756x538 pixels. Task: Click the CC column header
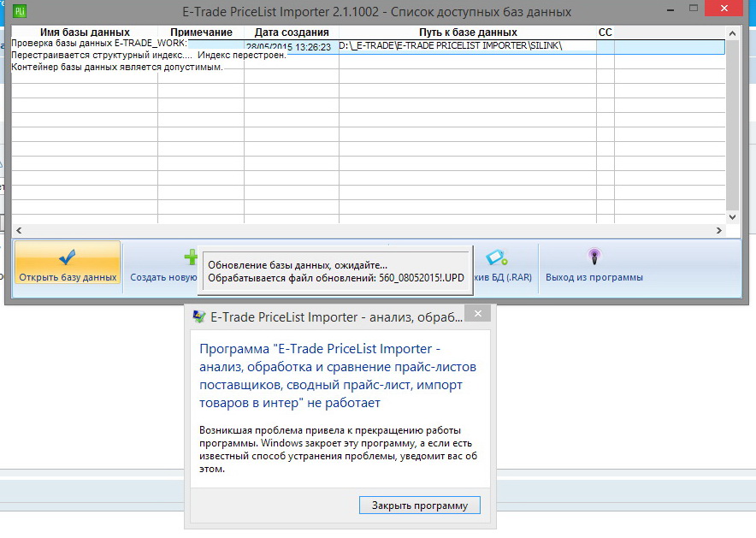click(x=605, y=33)
